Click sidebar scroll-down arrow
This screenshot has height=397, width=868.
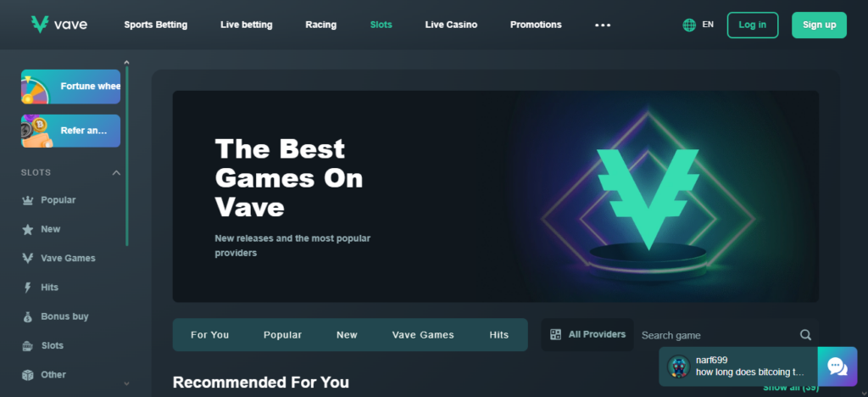click(x=126, y=383)
